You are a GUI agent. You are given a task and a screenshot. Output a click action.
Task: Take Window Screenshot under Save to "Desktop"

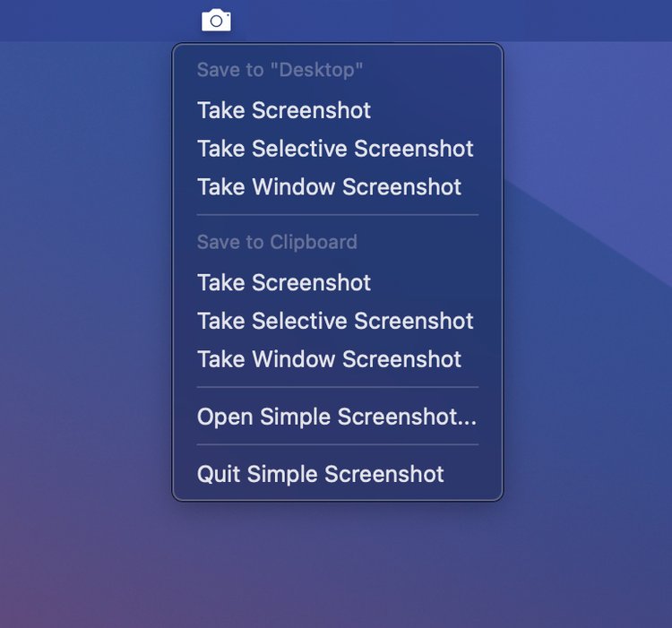337,186
